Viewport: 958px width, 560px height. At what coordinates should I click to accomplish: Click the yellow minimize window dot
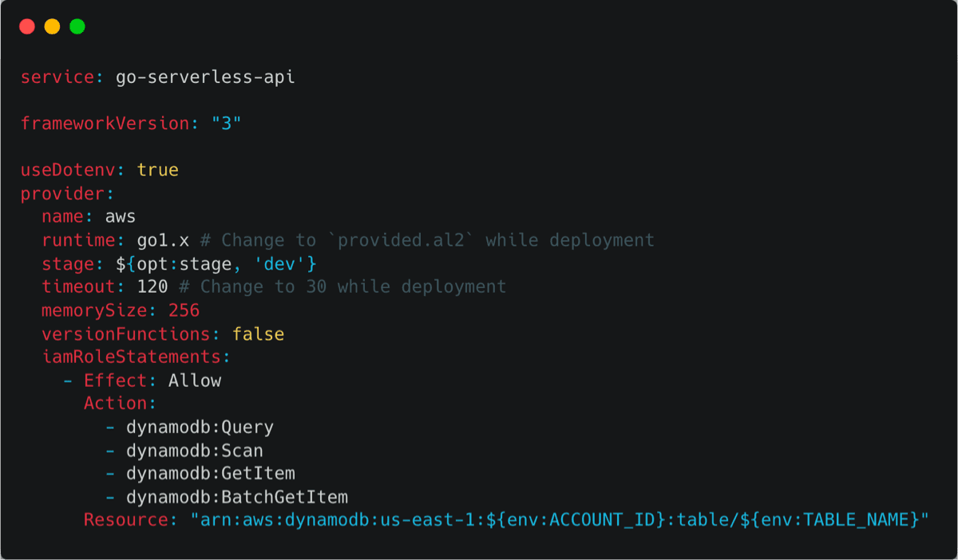pyautogui.click(x=52, y=27)
